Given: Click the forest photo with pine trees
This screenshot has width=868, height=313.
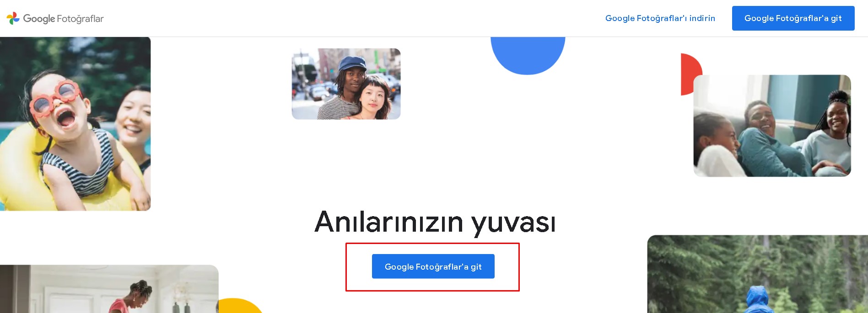Looking at the screenshot, I should click(757, 274).
